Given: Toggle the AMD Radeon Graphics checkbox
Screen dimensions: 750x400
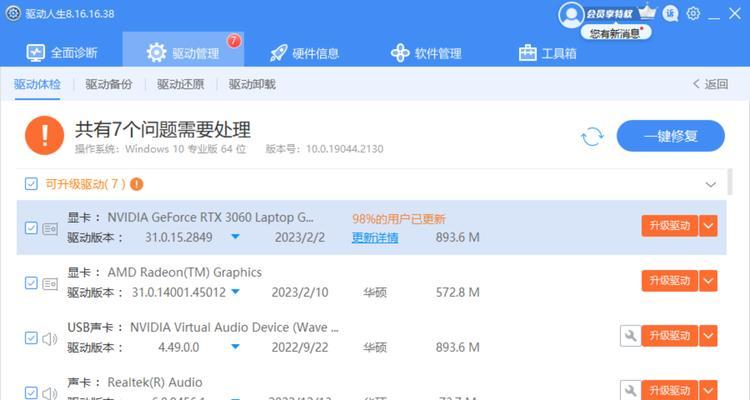Looking at the screenshot, I should [31, 283].
